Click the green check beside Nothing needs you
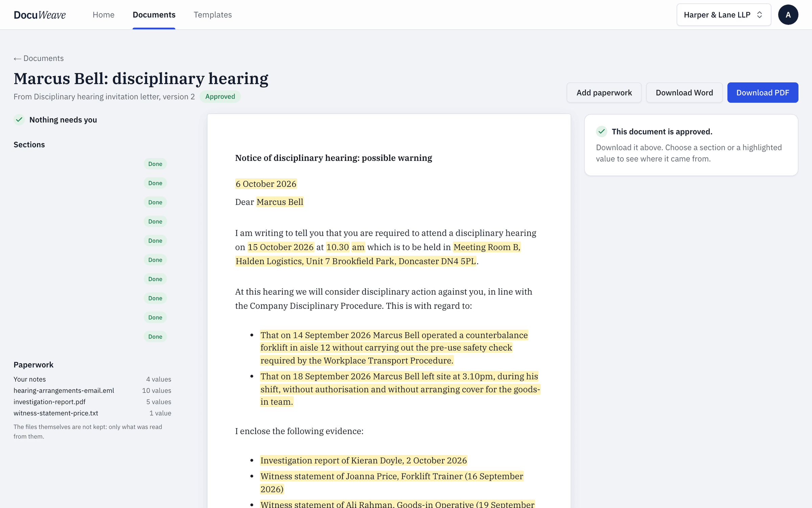This screenshot has width=812, height=508. click(19, 120)
